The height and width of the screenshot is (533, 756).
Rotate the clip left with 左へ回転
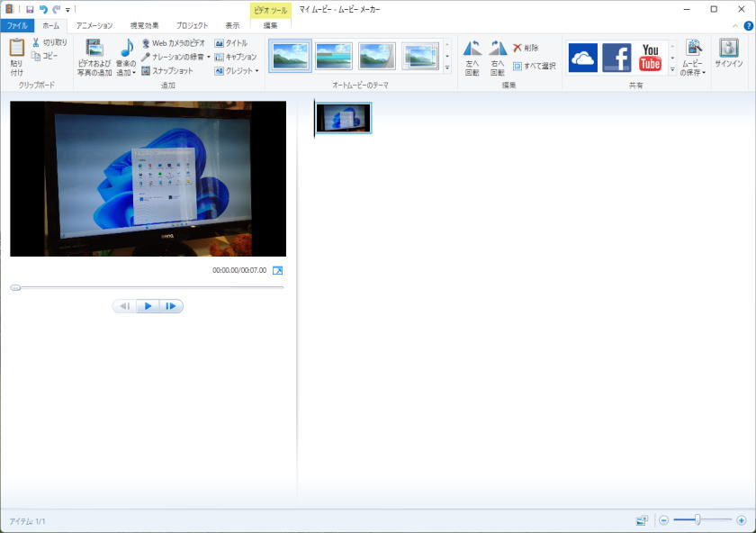click(472, 50)
